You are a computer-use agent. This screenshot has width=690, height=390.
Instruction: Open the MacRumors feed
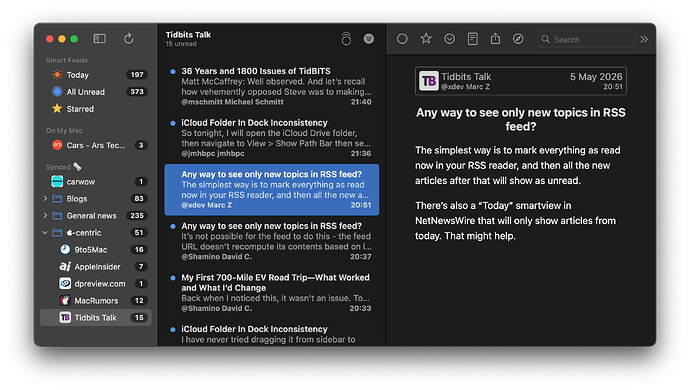pos(95,301)
